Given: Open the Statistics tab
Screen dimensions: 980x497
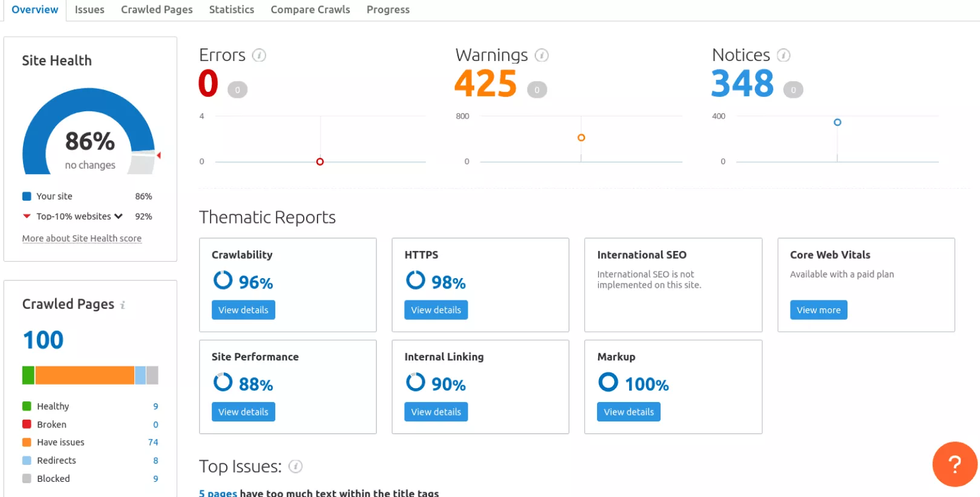Looking at the screenshot, I should click(x=232, y=10).
